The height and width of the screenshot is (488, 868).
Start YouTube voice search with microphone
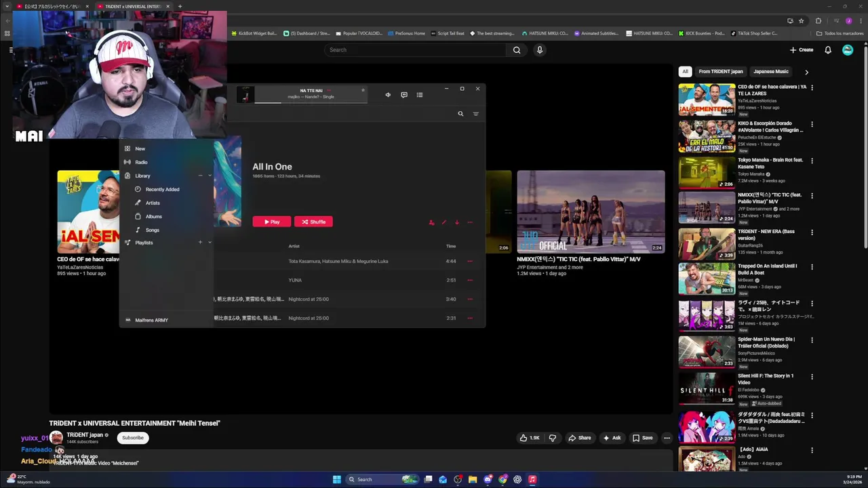540,49
